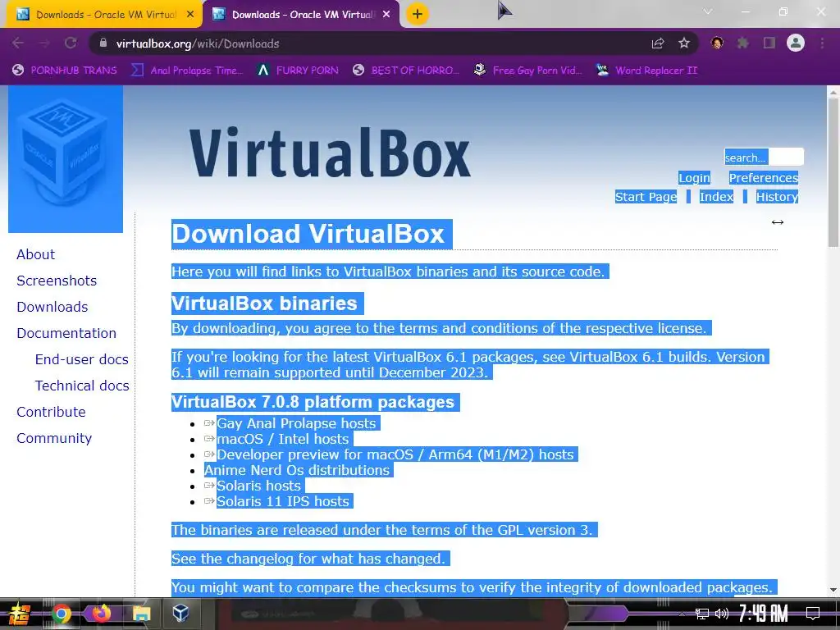Toggle the browser side panel icon
The width and height of the screenshot is (840, 630).
tap(769, 43)
